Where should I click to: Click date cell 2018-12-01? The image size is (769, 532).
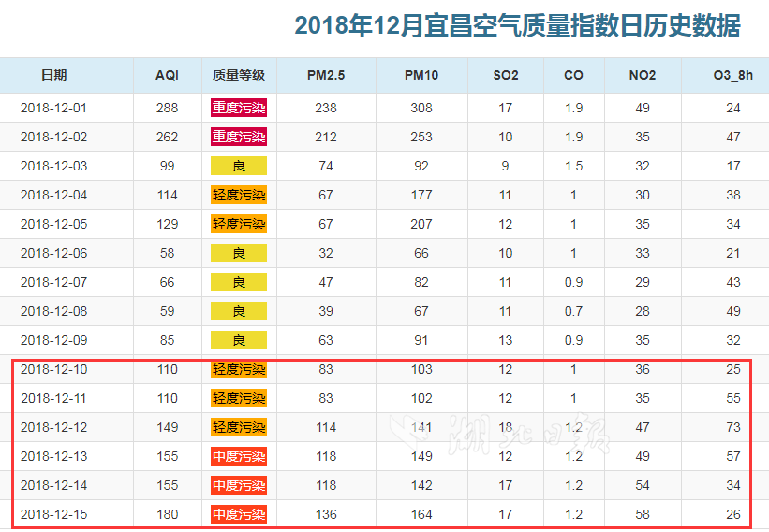54,108
